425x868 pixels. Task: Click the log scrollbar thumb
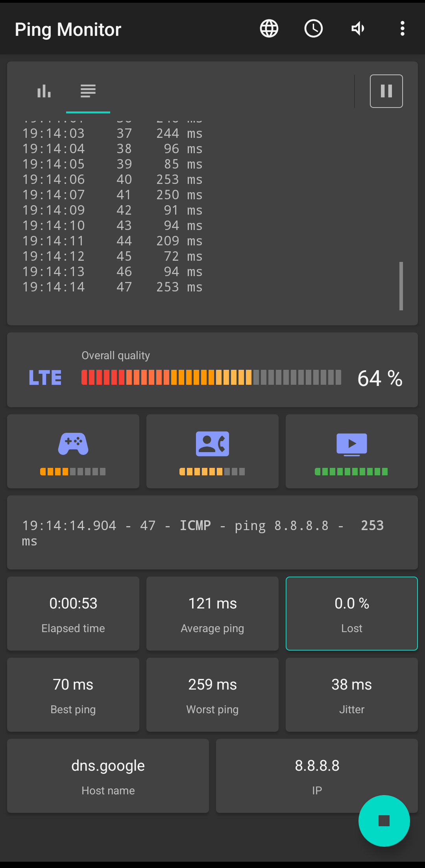(401, 286)
